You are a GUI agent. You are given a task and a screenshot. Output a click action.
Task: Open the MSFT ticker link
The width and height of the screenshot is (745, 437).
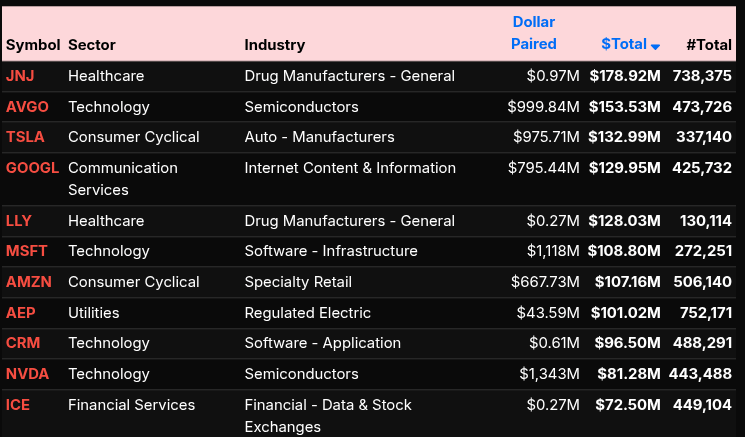[27, 251]
